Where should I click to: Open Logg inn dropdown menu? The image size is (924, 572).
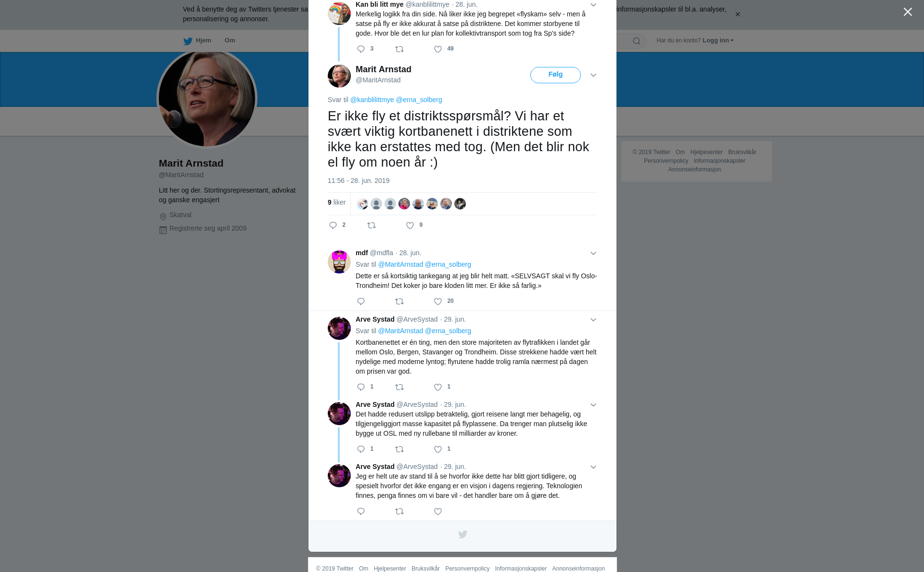coord(718,40)
